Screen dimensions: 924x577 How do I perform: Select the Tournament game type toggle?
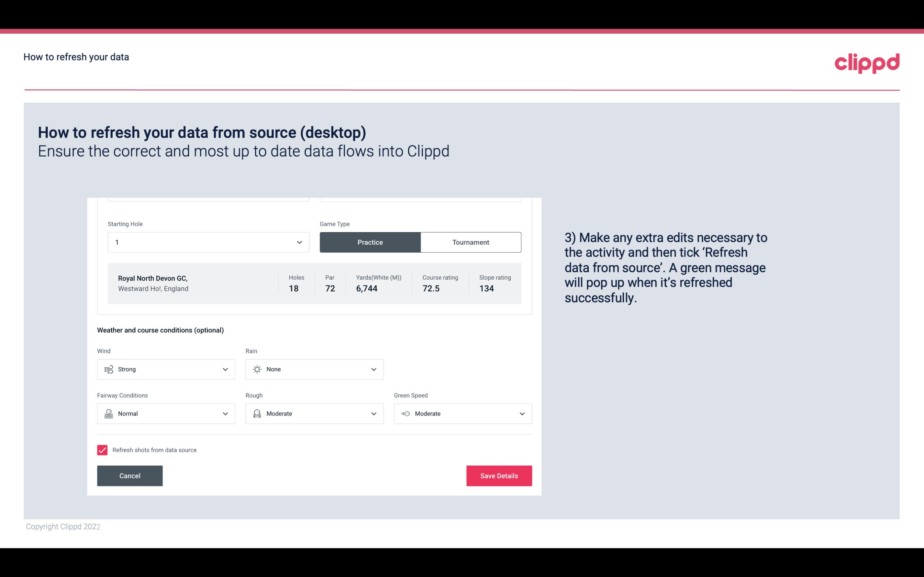(x=471, y=242)
